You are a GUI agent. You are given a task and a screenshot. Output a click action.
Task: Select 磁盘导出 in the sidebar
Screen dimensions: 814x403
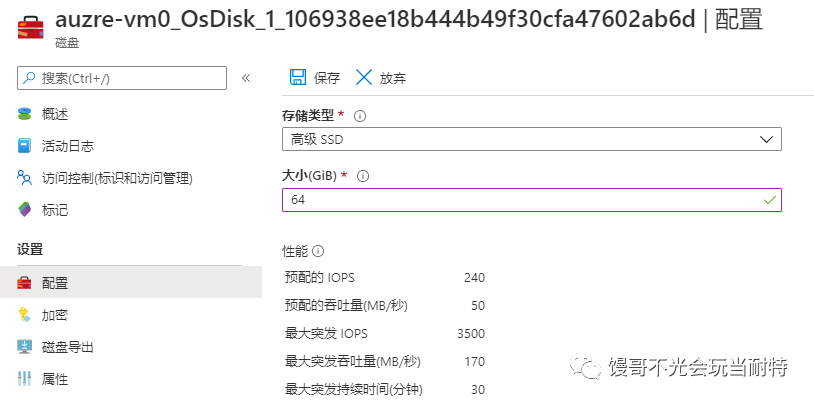68,347
